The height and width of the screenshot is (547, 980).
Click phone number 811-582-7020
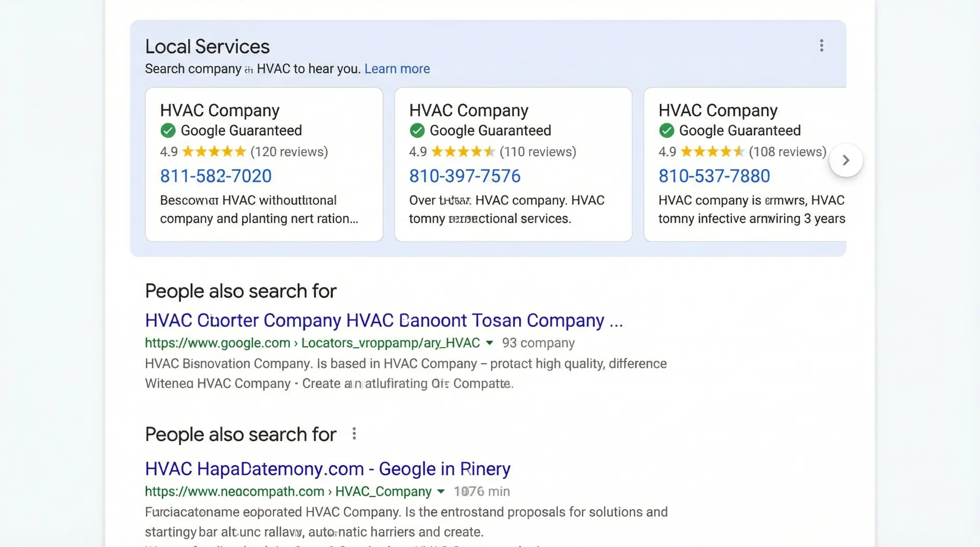(x=215, y=176)
